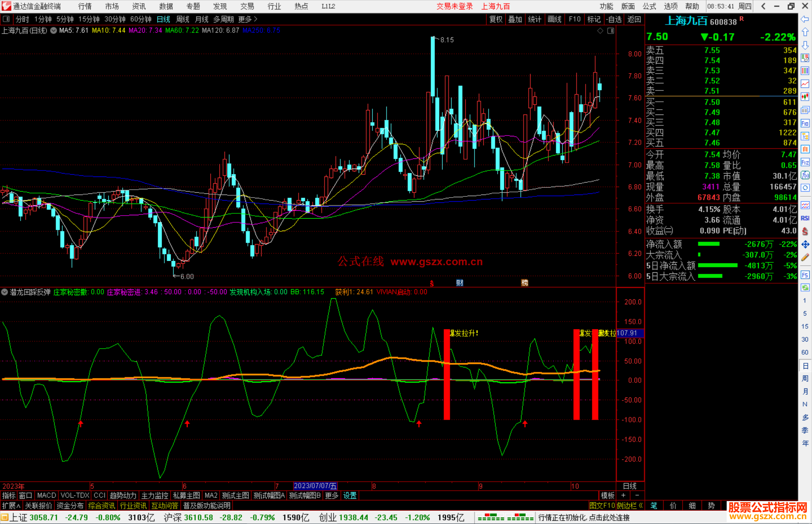Open the F10 info icon in sidebar
This screenshot has height=524, width=812.
pos(805,123)
